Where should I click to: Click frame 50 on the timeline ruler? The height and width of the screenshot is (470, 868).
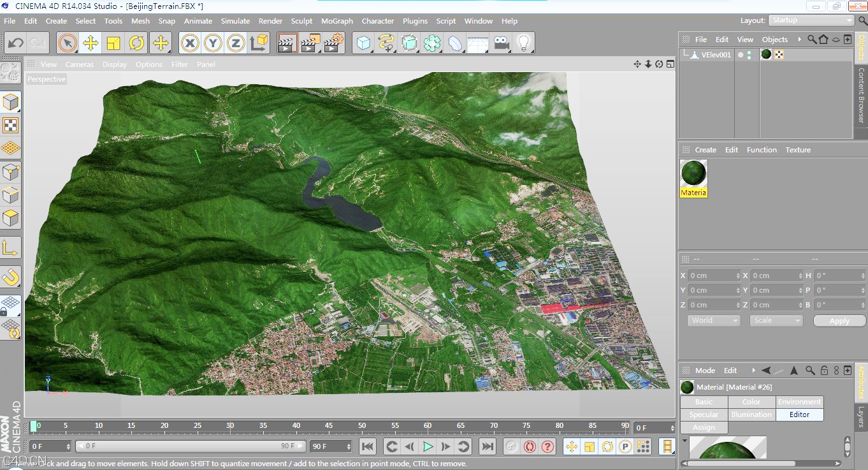coord(362,425)
